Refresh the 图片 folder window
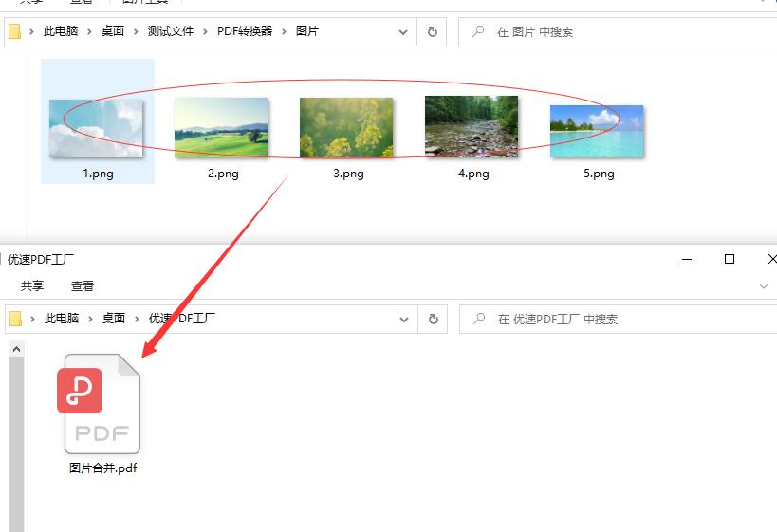 432,32
